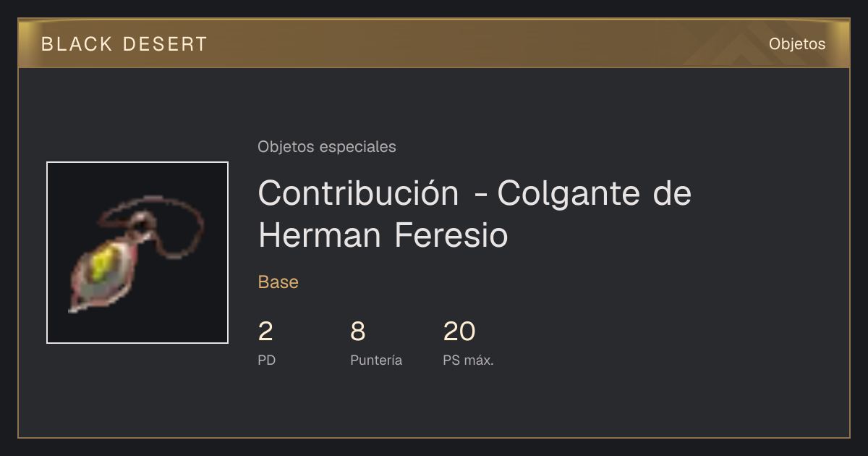Click the word Contribución in title

pyautogui.click(x=358, y=193)
